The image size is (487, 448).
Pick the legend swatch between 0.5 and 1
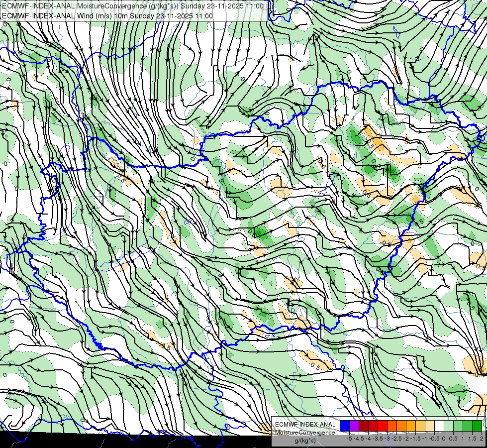(458, 426)
